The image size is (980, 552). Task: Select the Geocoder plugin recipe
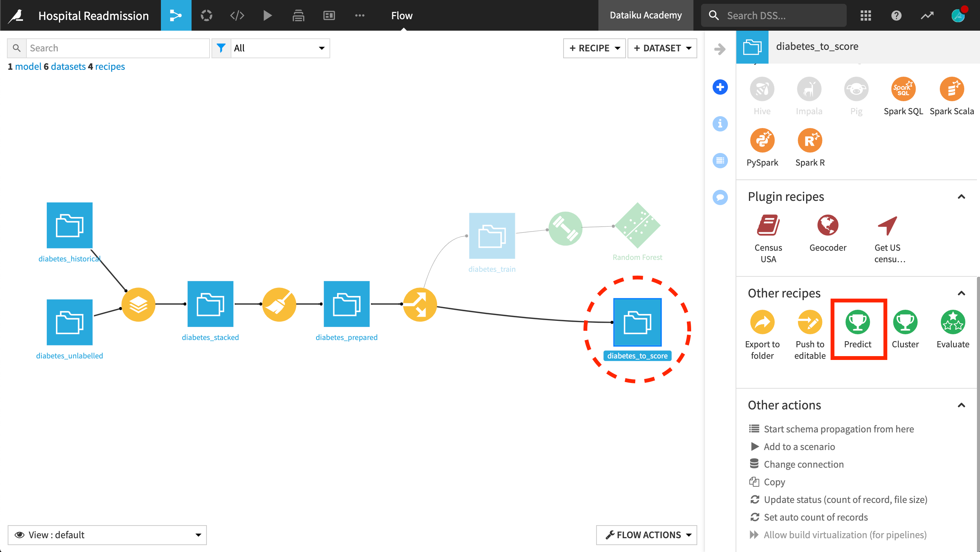pos(828,225)
